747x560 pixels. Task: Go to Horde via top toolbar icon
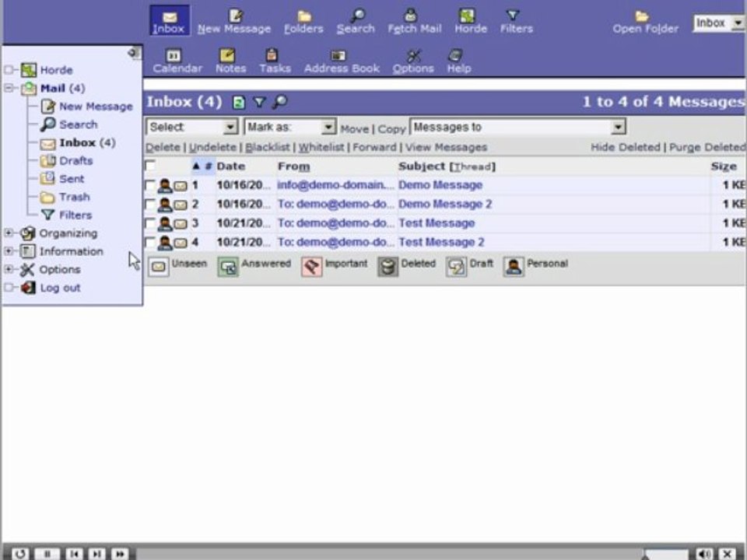tap(467, 16)
